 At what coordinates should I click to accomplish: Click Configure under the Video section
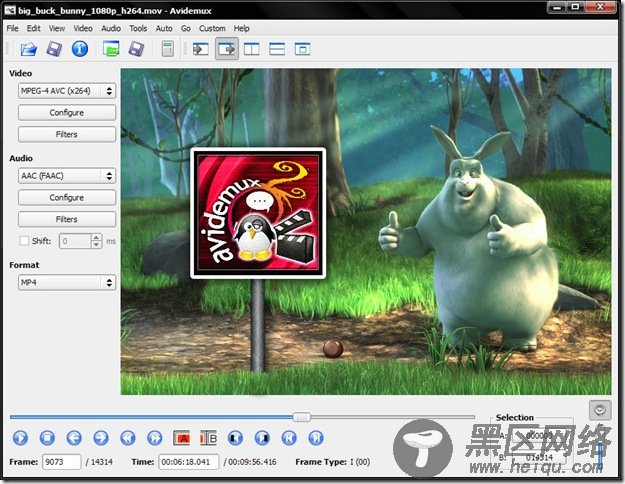tap(67, 112)
